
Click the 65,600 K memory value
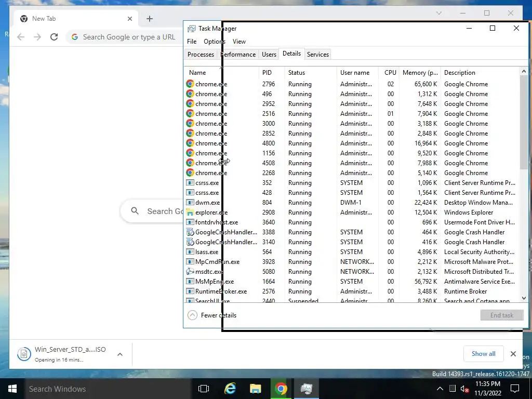[425, 84]
